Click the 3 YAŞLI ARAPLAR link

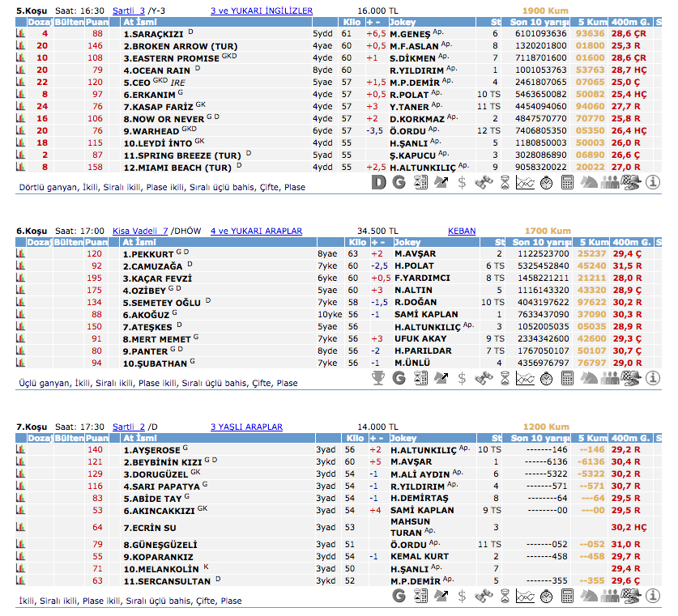point(246,427)
